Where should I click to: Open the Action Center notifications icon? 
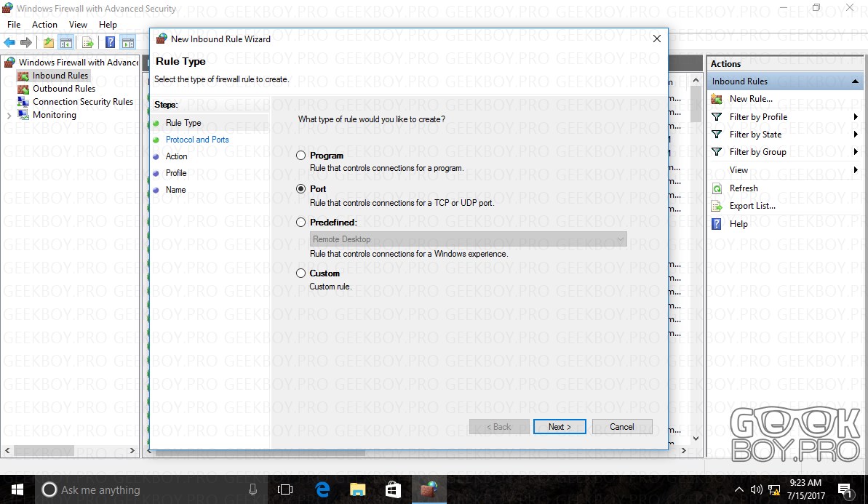pos(845,490)
